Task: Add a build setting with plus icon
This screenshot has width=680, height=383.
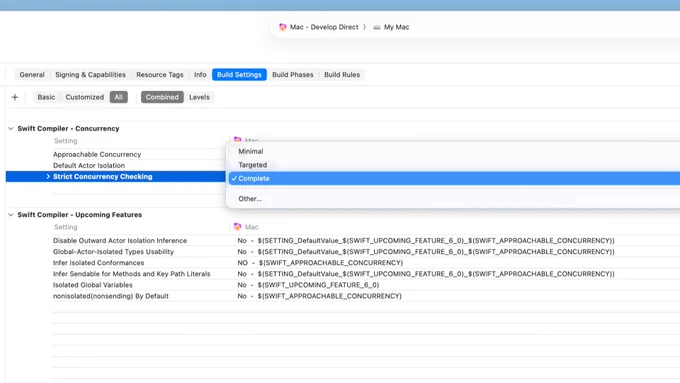Action: [x=15, y=97]
